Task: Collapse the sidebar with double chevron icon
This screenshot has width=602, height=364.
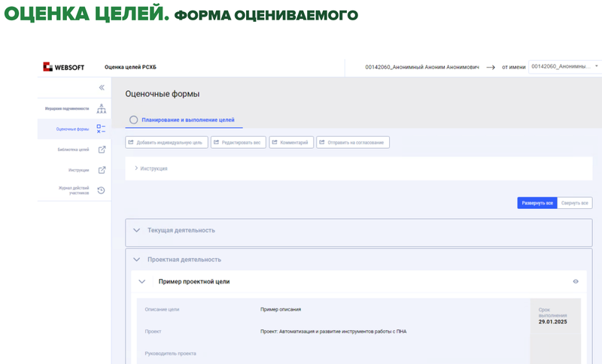Action: [x=102, y=87]
